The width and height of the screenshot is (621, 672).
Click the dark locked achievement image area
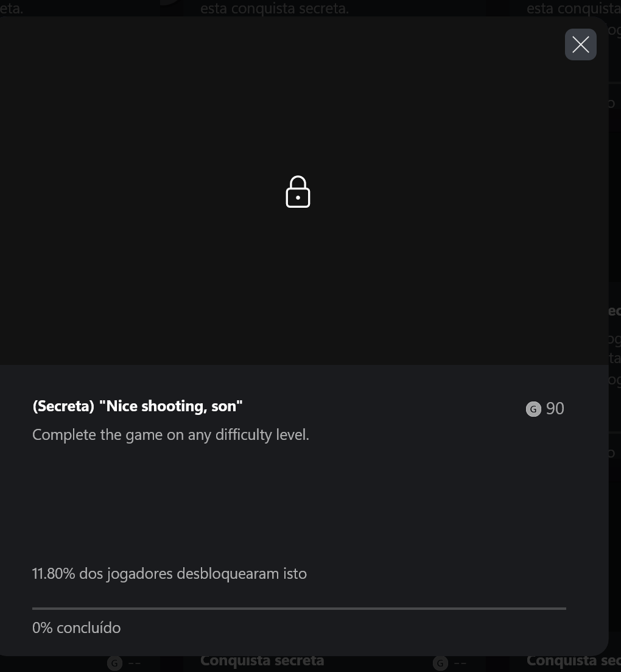point(304,191)
